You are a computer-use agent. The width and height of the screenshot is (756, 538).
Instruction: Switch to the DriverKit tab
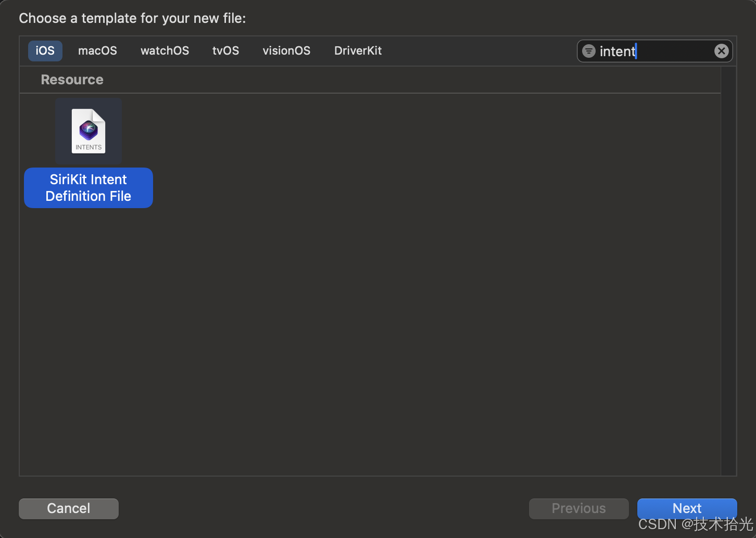tap(358, 51)
